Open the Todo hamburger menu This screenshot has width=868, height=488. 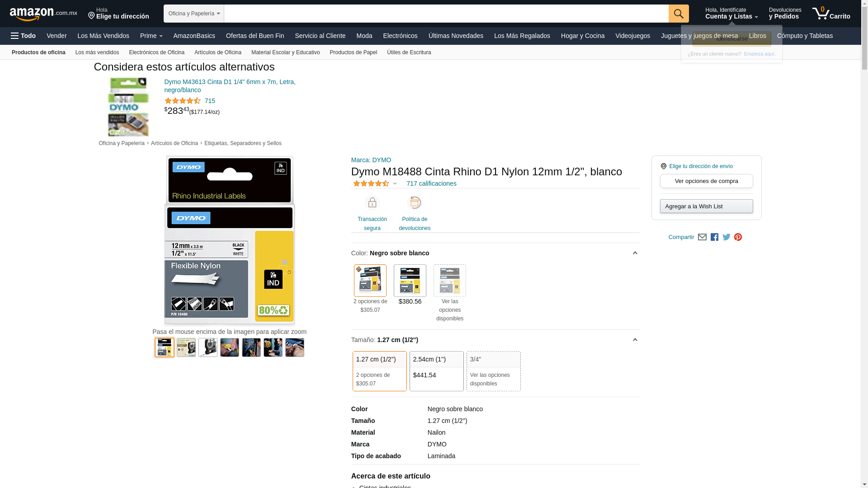pos(24,36)
